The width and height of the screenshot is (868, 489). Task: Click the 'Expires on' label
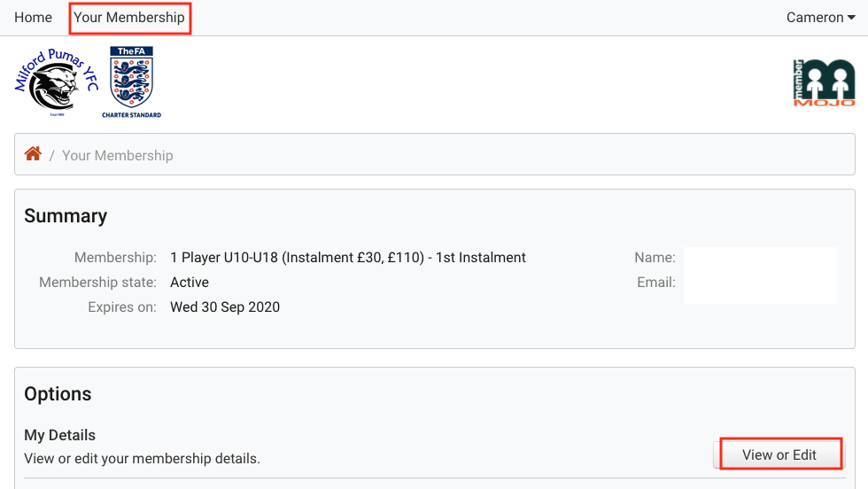point(121,307)
